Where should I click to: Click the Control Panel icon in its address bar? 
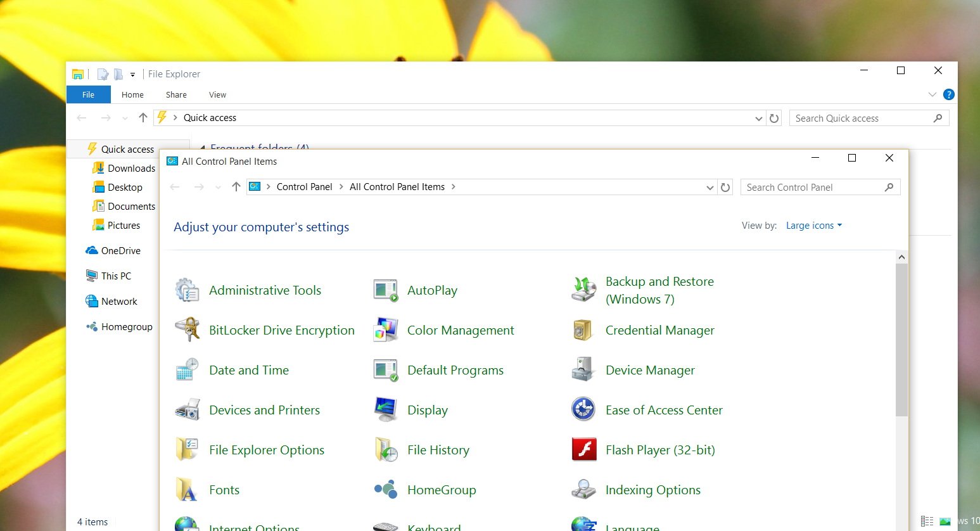click(x=255, y=186)
